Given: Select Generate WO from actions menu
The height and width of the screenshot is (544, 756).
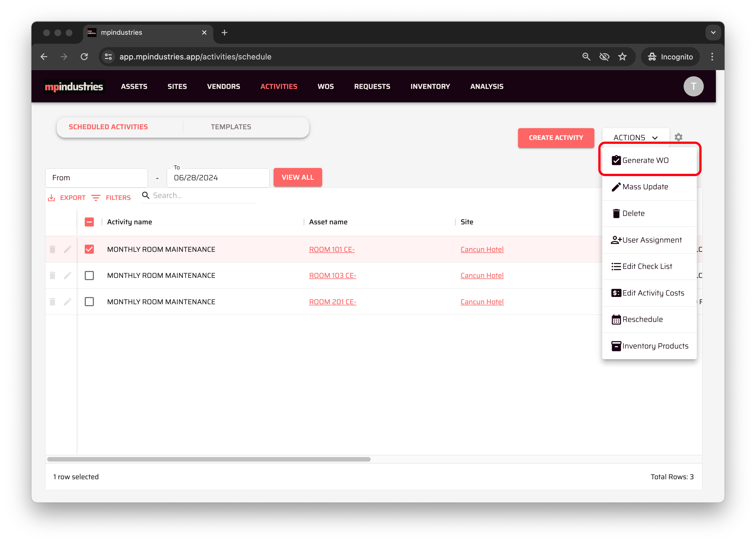Looking at the screenshot, I should tap(645, 160).
